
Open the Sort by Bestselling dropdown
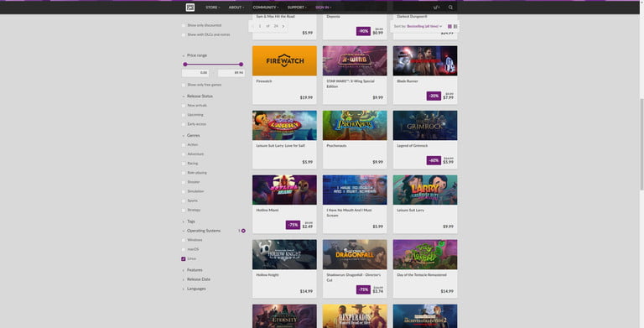coord(424,26)
